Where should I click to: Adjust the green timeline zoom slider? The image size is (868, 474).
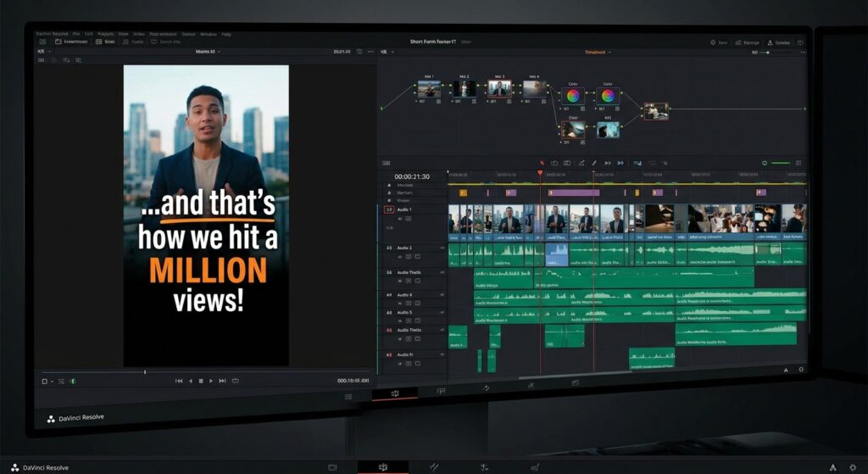pyautogui.click(x=781, y=163)
